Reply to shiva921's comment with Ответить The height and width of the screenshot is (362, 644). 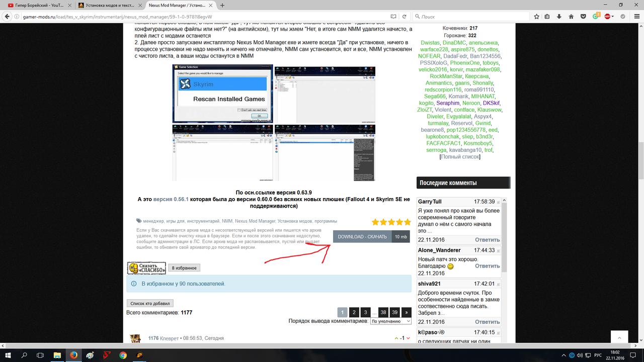[487, 322]
